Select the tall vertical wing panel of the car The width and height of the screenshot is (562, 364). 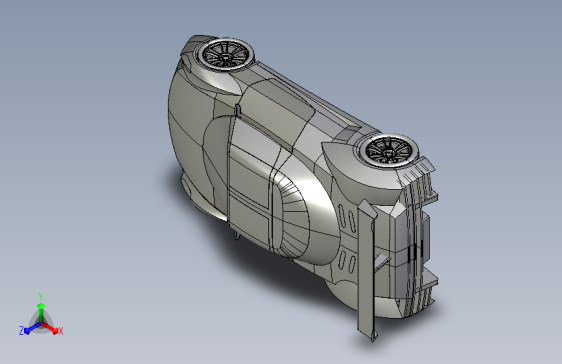[x=367, y=271]
